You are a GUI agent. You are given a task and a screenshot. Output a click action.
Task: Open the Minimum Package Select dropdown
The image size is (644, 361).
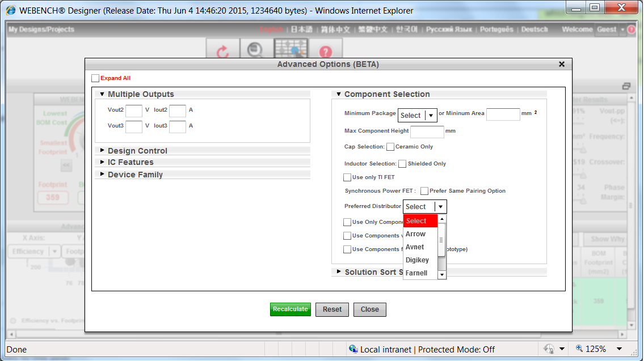tap(417, 115)
